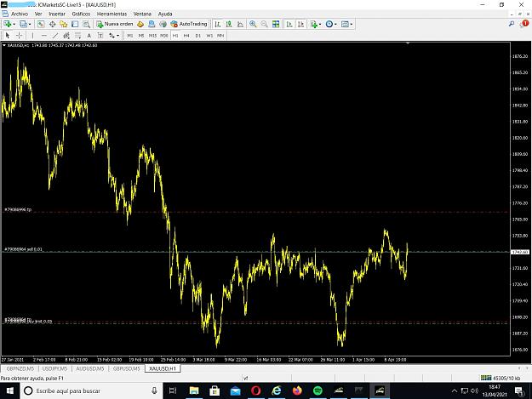Click connection status bars in status bar
The height and width of the screenshot is (399, 532).
(486, 378)
